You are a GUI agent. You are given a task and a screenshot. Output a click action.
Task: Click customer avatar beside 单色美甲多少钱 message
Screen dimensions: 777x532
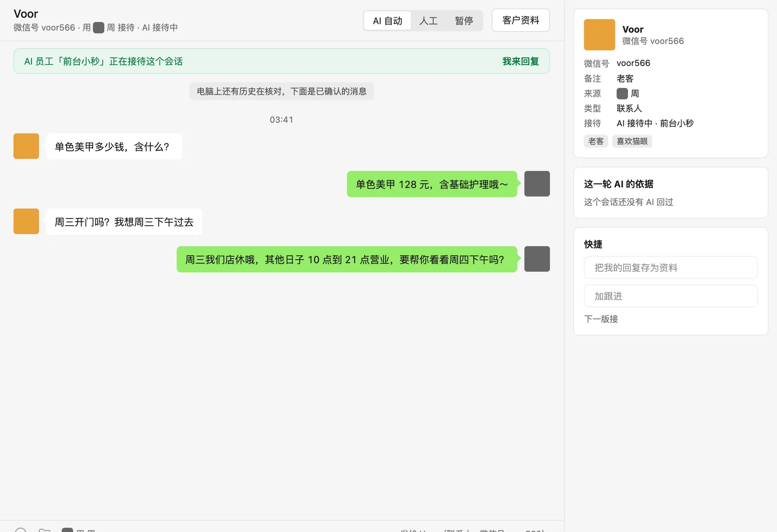click(26, 146)
